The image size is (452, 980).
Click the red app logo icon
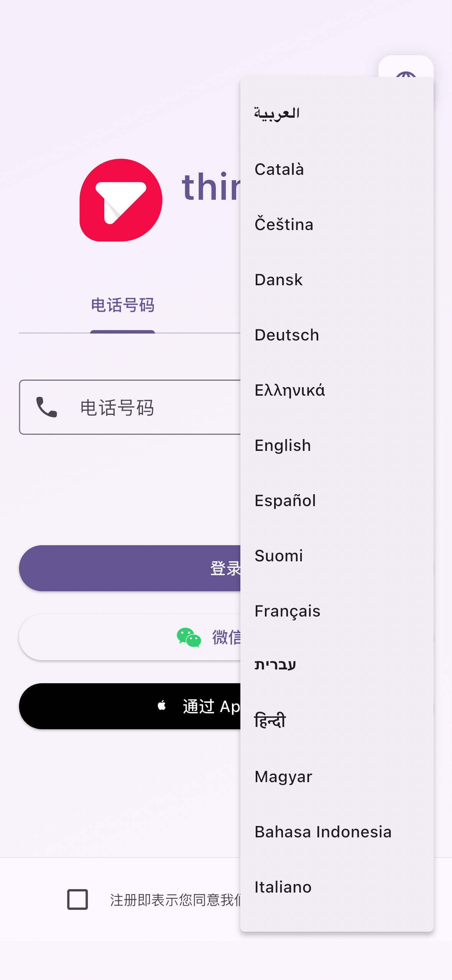[x=121, y=200]
